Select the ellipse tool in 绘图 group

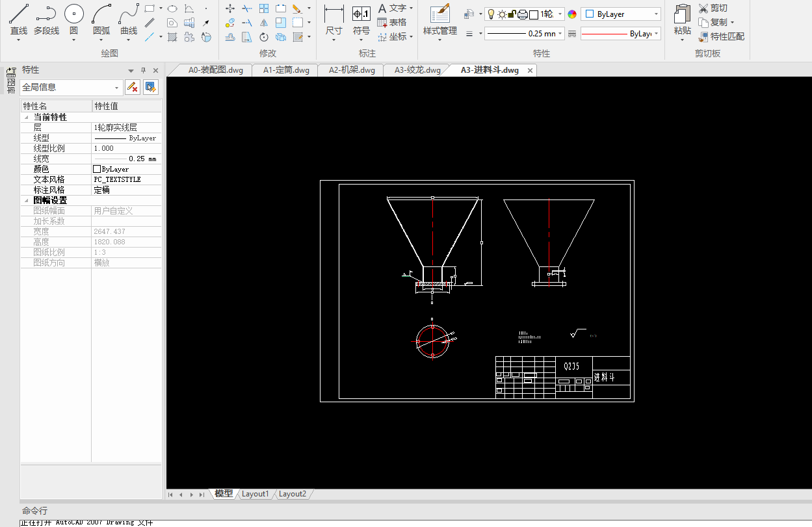click(x=172, y=8)
